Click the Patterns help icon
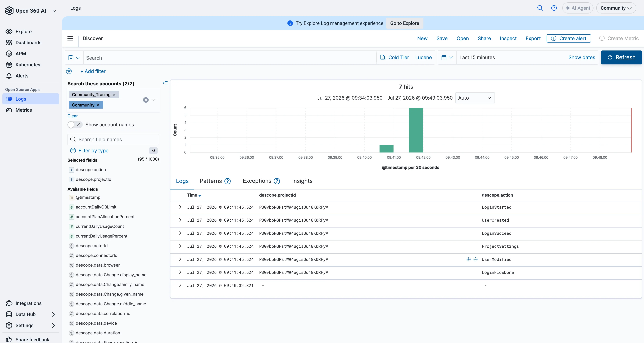Screen dimensions: 644x343 228,181
